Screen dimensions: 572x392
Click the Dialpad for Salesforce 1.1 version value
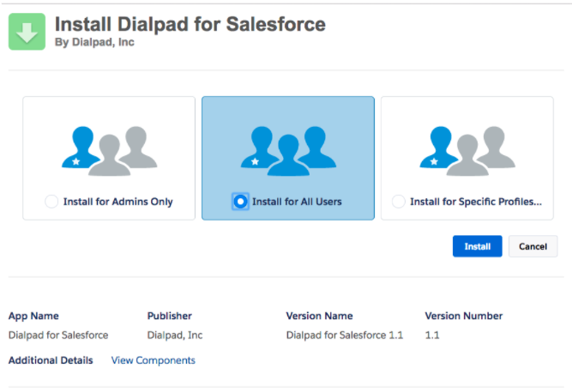point(345,335)
